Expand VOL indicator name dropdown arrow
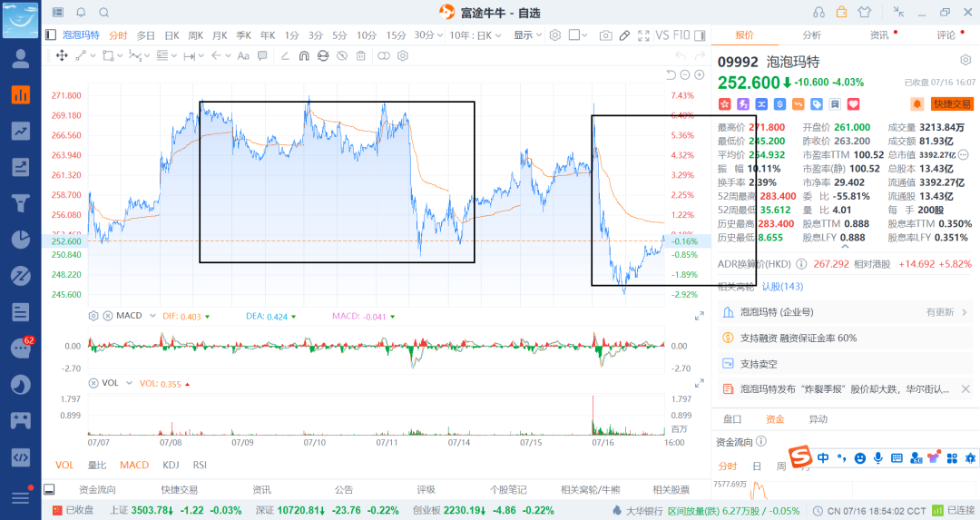 (x=129, y=382)
